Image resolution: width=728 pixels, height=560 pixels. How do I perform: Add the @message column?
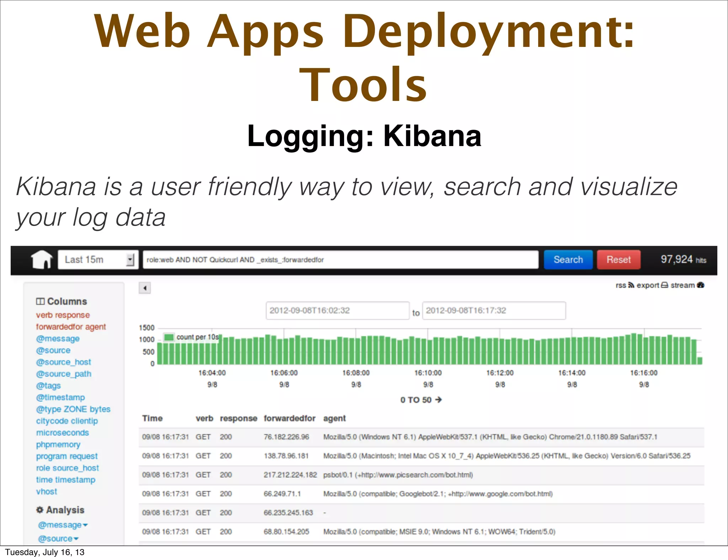58,339
